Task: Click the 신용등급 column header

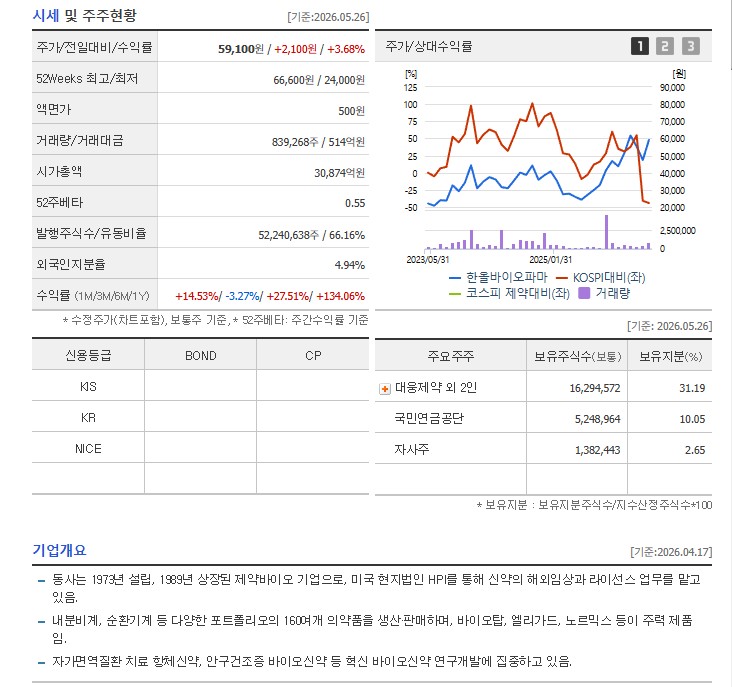Action: coord(88,356)
